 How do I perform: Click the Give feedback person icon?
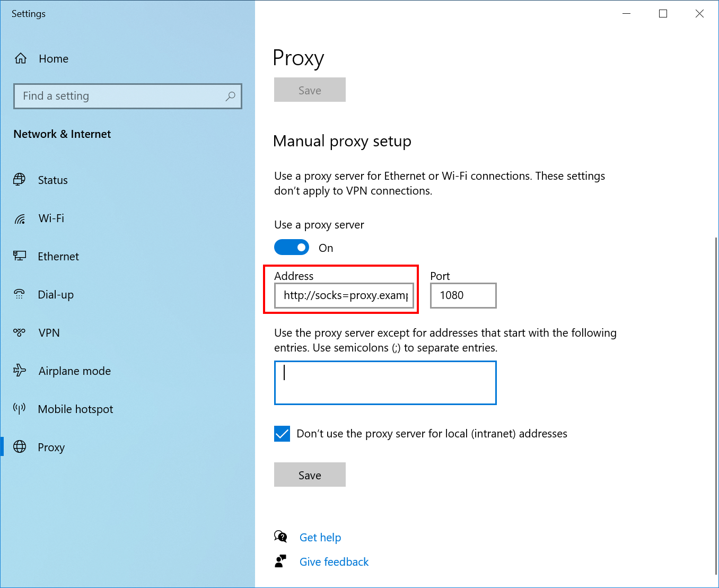pos(281,561)
